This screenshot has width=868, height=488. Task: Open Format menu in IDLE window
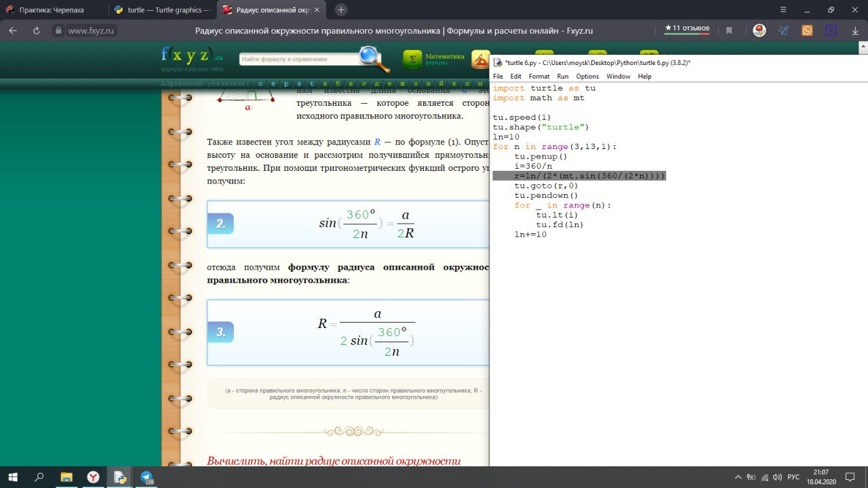pos(539,77)
